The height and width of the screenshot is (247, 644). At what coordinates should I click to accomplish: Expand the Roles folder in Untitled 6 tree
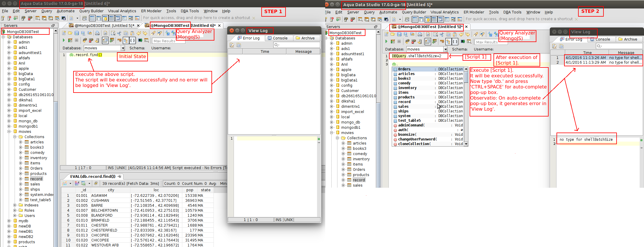click(15, 211)
